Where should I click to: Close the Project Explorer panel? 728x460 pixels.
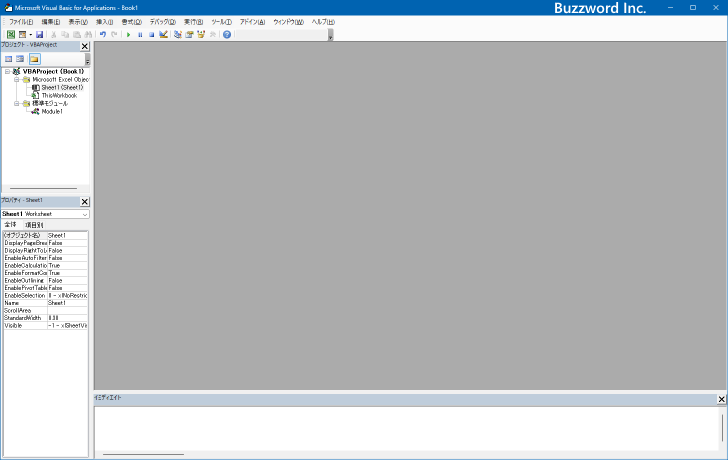pos(84,46)
